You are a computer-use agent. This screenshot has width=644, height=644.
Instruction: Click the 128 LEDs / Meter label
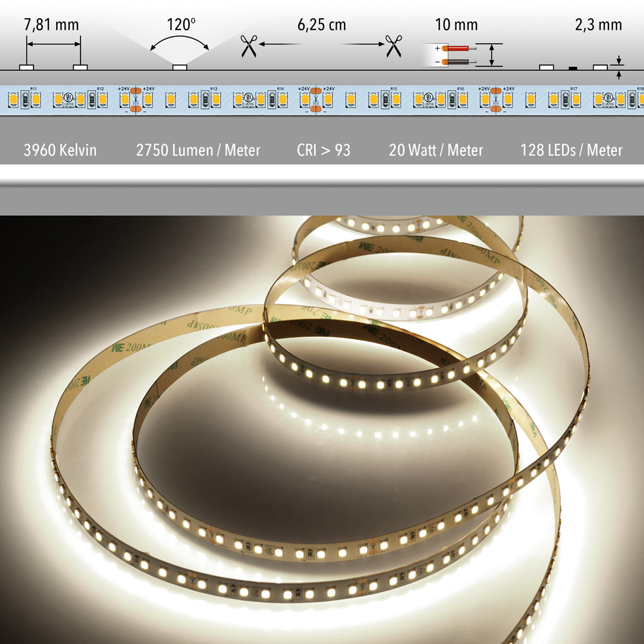click(x=571, y=150)
